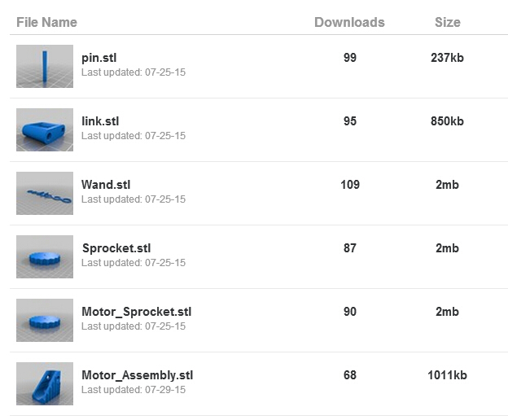Open the Wand.stl preview thumbnail

coord(45,193)
